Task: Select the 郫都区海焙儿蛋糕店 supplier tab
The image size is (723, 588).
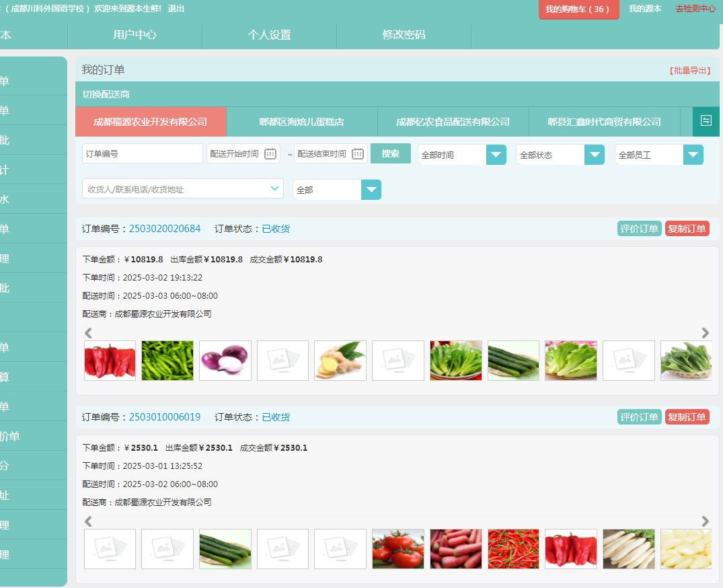Action: click(x=301, y=122)
